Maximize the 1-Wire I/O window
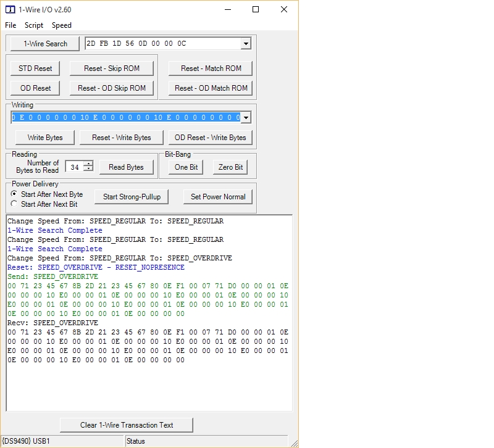Screen dimensions: 494x448 point(256,9)
